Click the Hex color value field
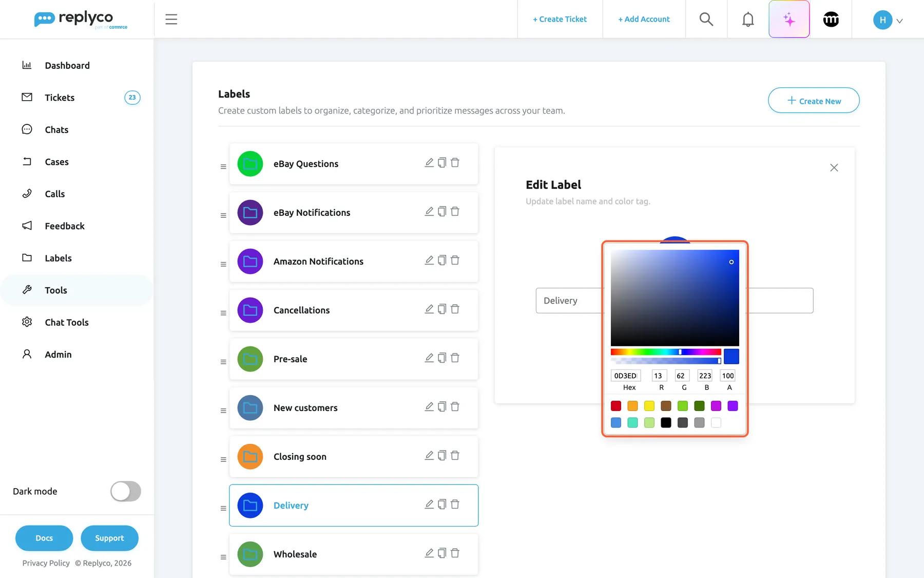924x578 pixels. pyautogui.click(x=626, y=376)
